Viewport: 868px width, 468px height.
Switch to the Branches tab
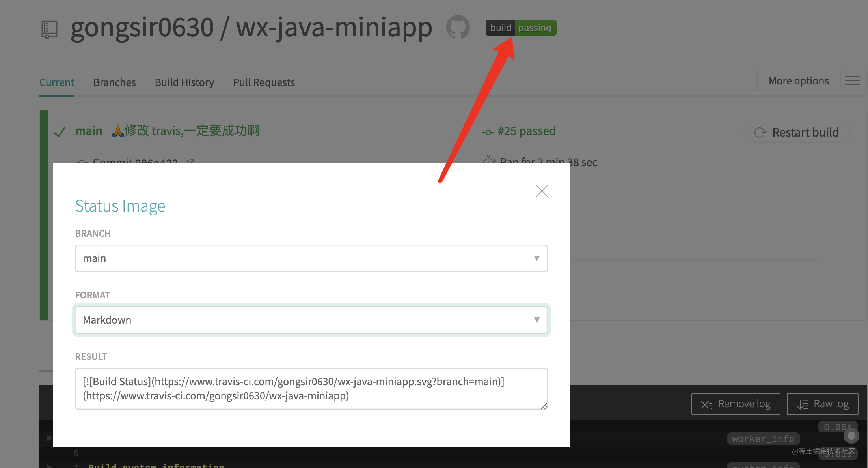(x=114, y=82)
